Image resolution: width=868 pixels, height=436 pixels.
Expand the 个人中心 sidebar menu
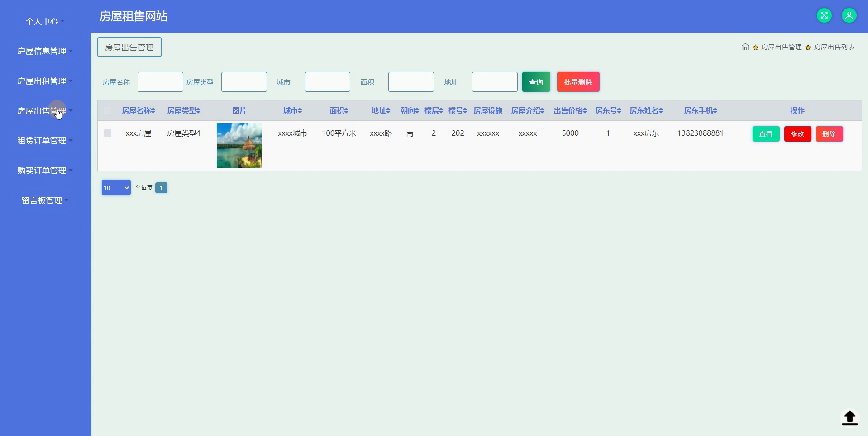pyautogui.click(x=45, y=21)
